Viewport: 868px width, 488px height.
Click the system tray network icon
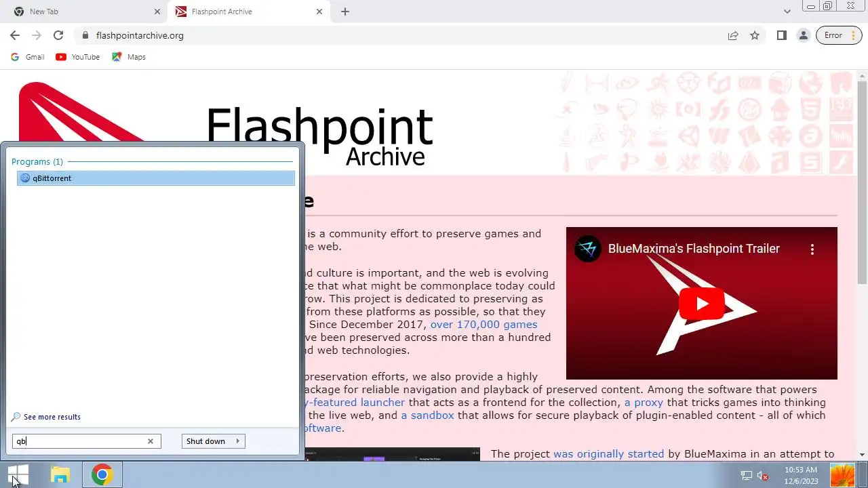click(x=747, y=476)
